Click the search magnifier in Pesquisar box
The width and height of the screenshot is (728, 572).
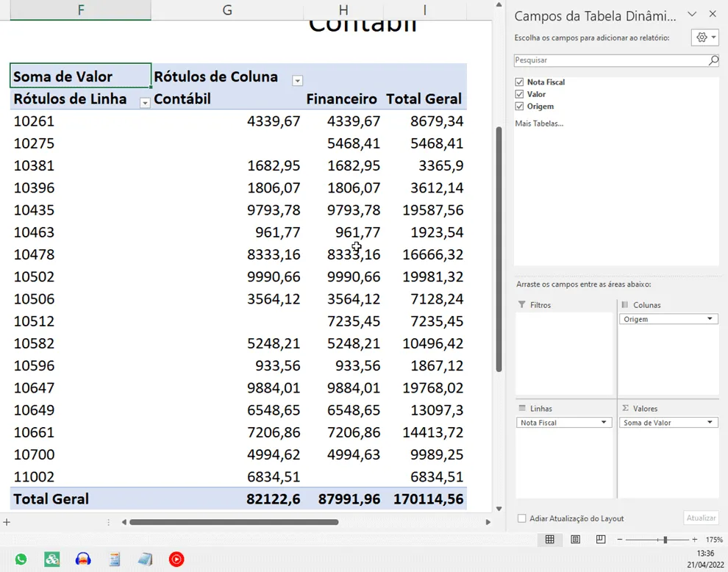(713, 60)
